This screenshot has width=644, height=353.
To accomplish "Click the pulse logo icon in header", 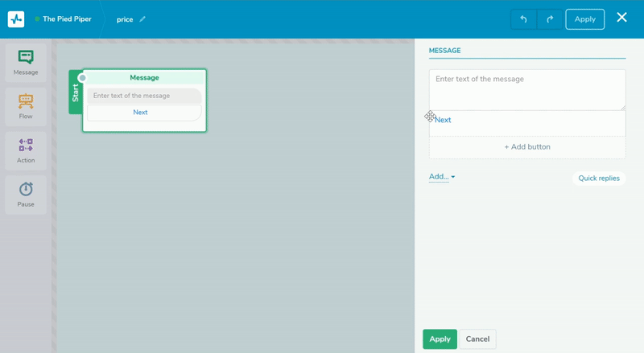I will pyautogui.click(x=16, y=19).
